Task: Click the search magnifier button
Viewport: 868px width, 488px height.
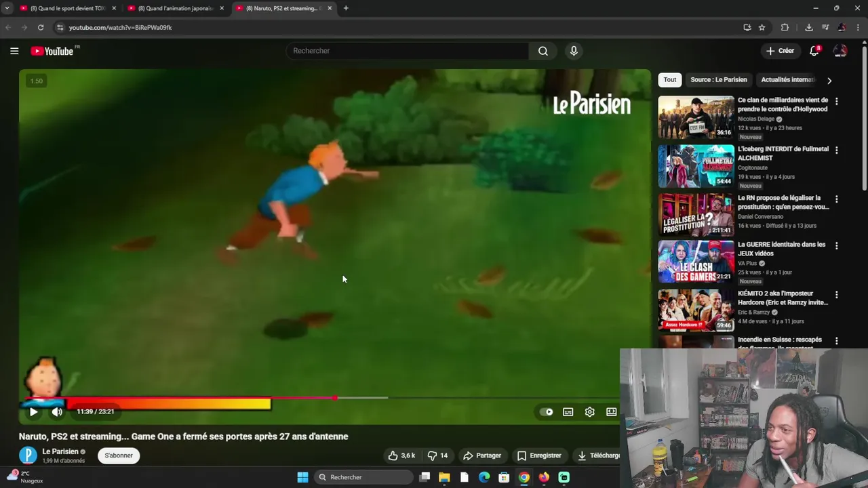Action: (x=543, y=51)
